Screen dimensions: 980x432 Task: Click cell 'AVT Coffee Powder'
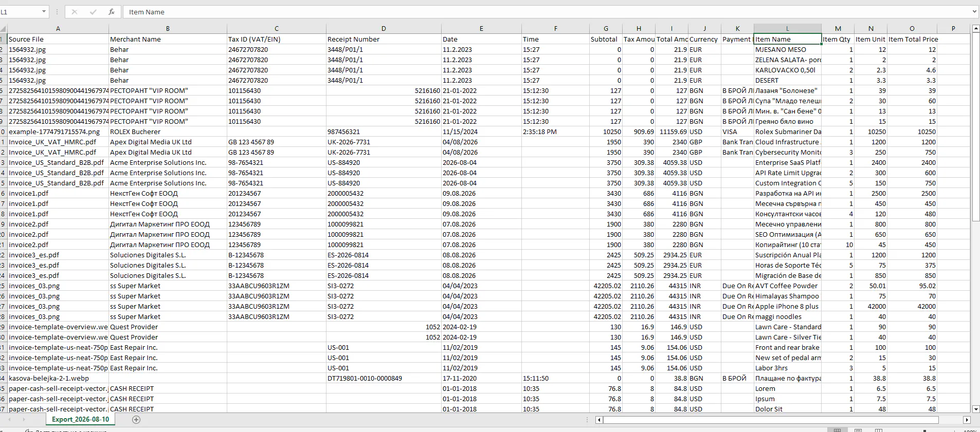[x=788, y=286]
